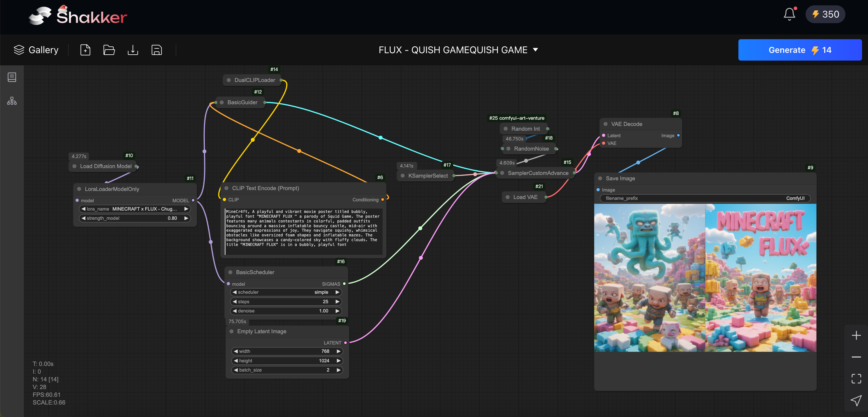
Task: Fit view with the framing brackets icon
Action: [x=856, y=378]
